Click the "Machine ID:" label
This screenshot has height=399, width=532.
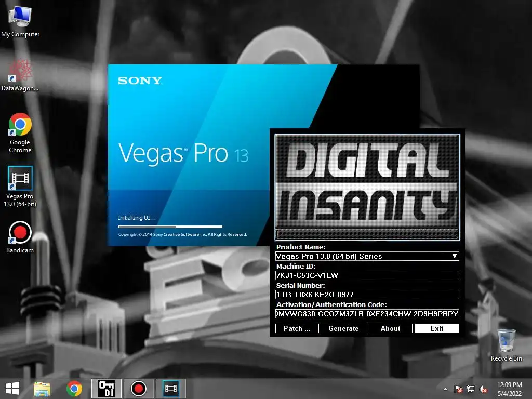(296, 267)
